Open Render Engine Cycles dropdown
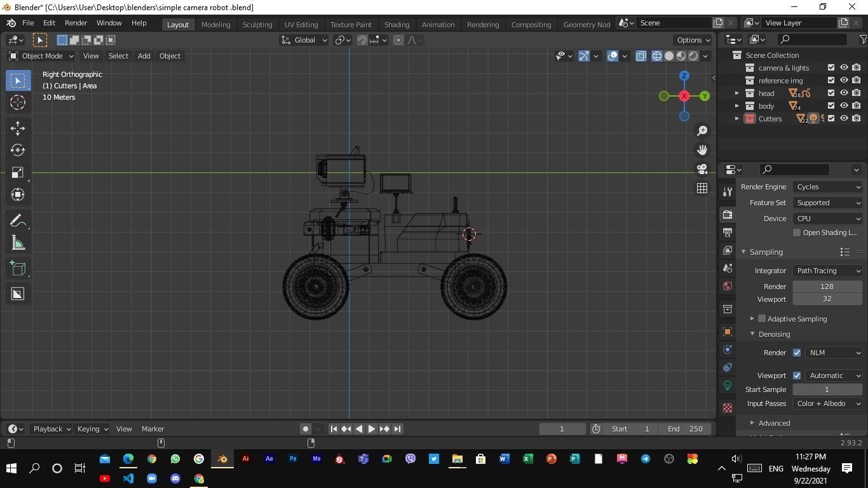This screenshot has height=488, width=868. [827, 187]
